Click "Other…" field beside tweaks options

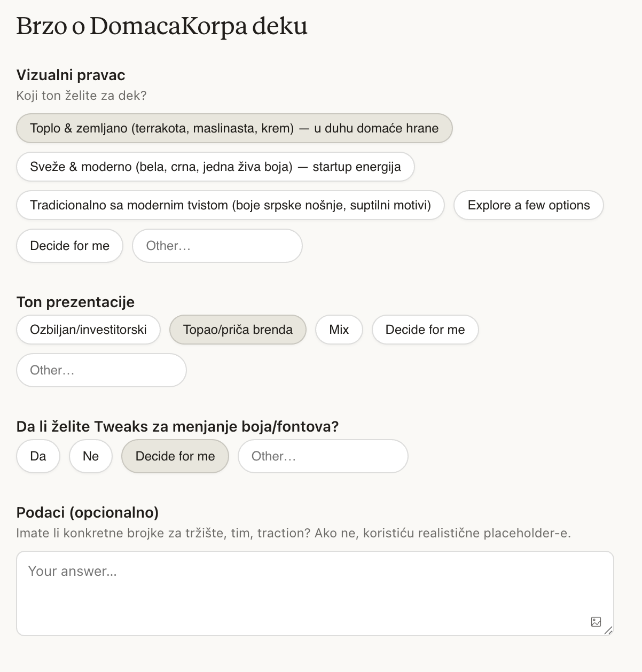[x=323, y=456]
